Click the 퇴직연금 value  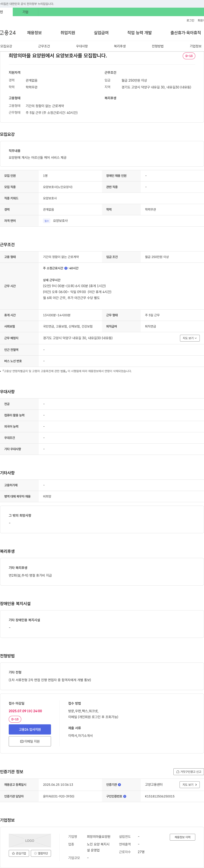(150, 326)
